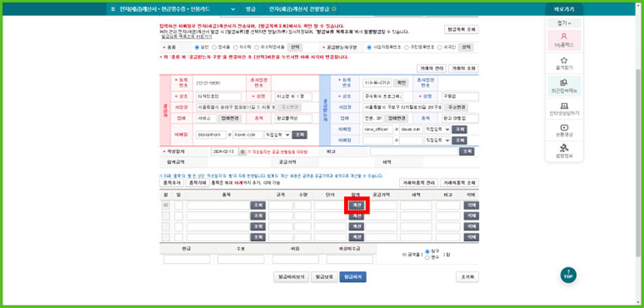Focus the 비고 remarks input field
Screen dimensions: 644x308
pyautogui.click(x=414, y=151)
